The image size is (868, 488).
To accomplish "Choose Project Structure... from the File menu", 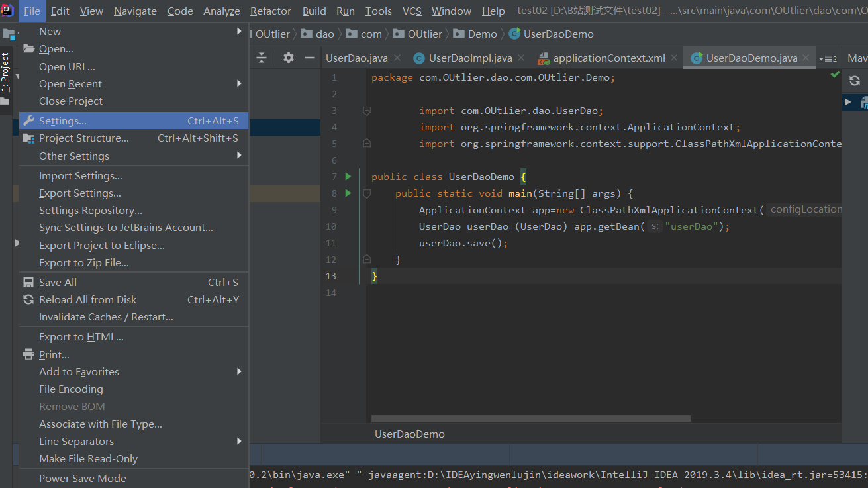I will point(133,138).
